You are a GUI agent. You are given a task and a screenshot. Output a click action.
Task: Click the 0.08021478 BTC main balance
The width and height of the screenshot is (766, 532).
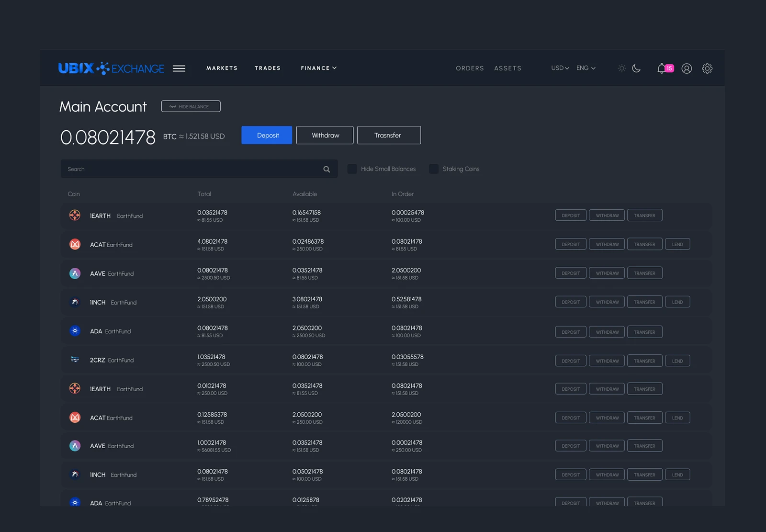pos(108,137)
